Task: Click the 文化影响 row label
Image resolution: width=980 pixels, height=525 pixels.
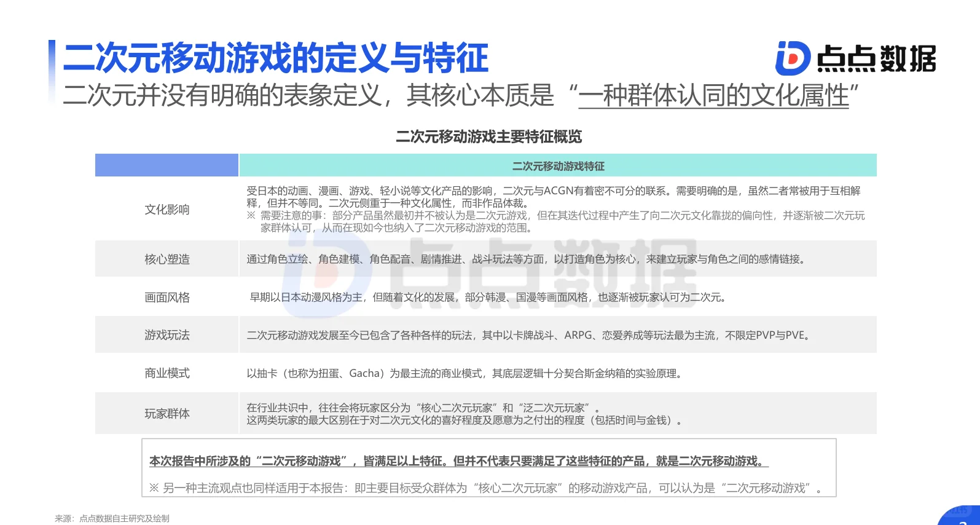Action: click(x=167, y=210)
